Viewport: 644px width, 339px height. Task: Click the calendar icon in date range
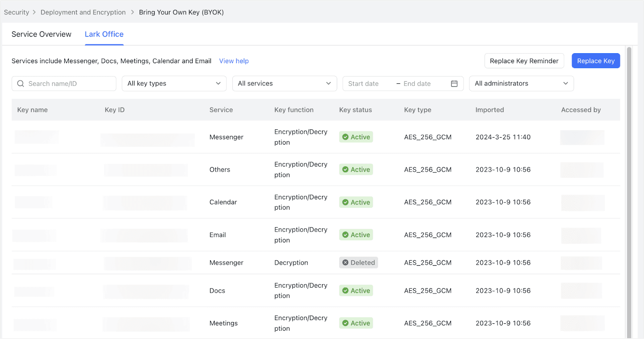(454, 84)
